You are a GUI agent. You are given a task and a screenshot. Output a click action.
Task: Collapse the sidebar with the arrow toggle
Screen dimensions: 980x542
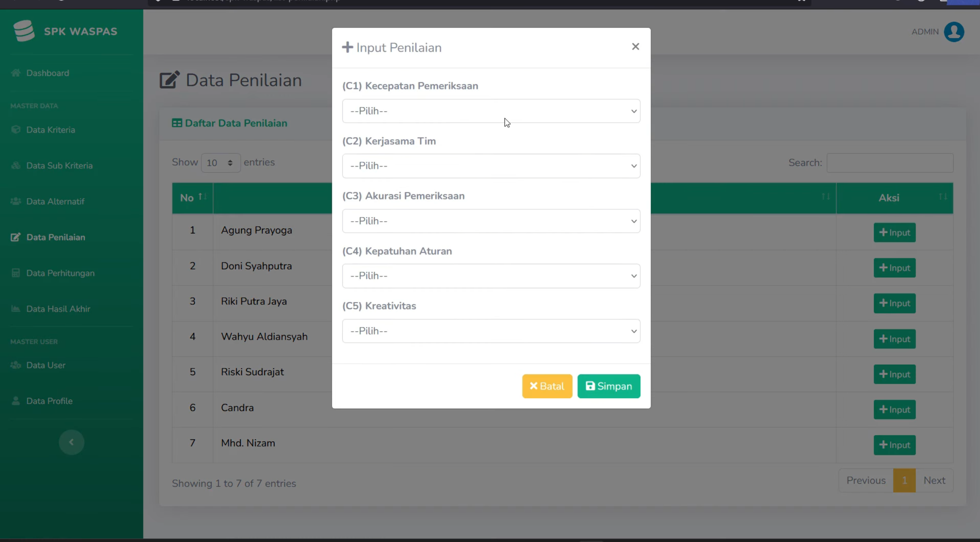(x=71, y=442)
